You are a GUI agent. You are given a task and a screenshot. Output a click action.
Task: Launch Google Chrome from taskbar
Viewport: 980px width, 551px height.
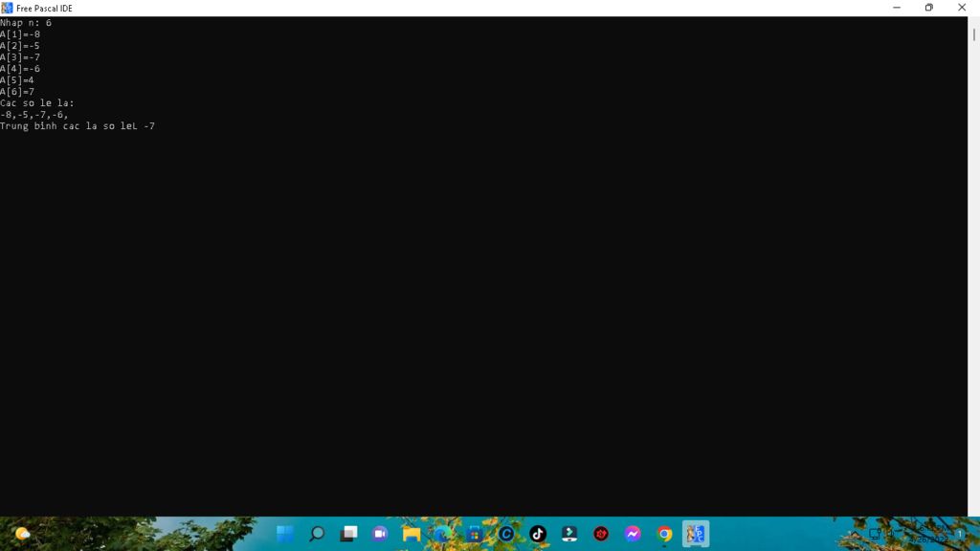pos(664,534)
